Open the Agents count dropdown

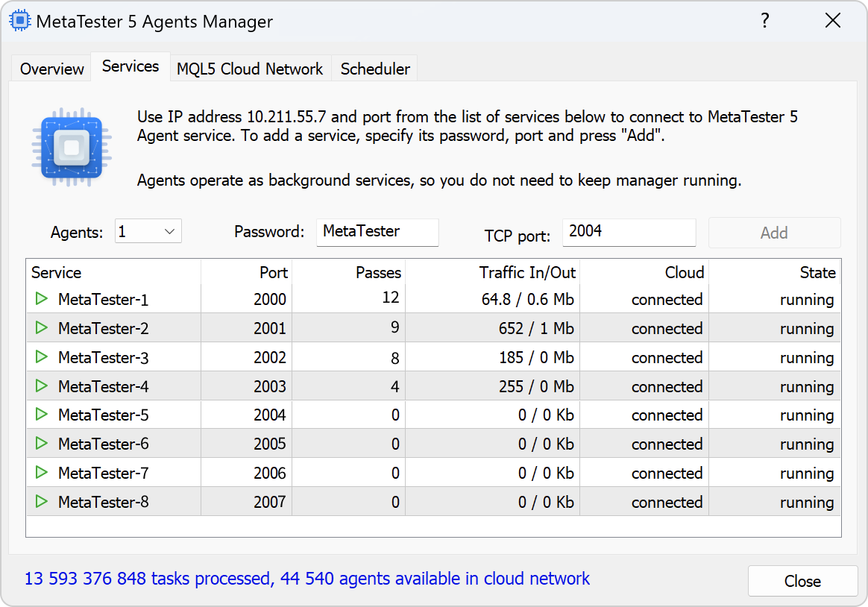[148, 231]
